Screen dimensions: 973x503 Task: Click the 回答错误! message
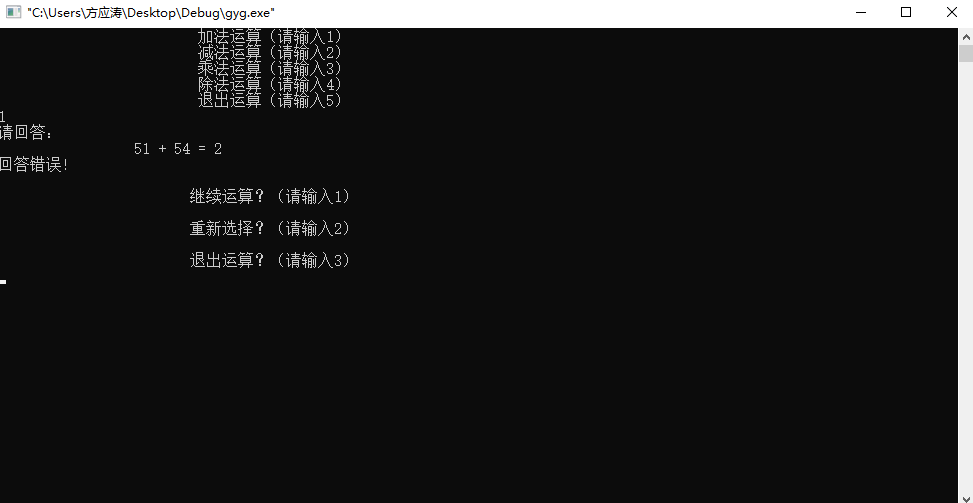pyautogui.click(x=34, y=165)
